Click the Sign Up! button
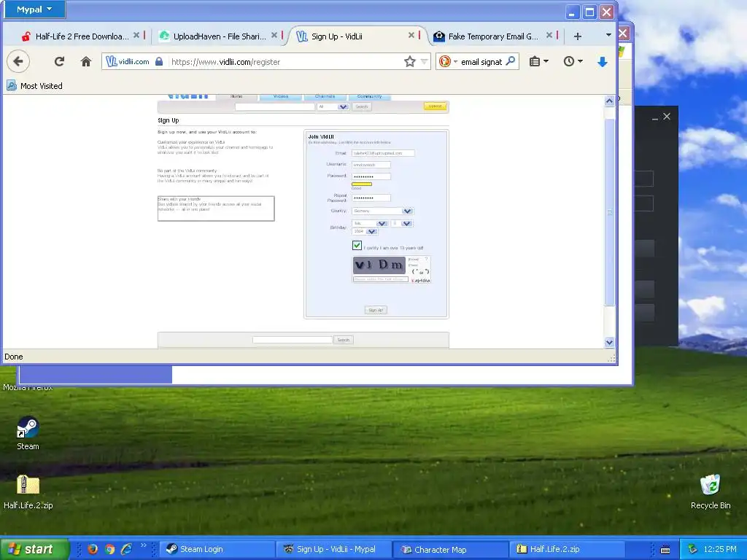 [376, 310]
